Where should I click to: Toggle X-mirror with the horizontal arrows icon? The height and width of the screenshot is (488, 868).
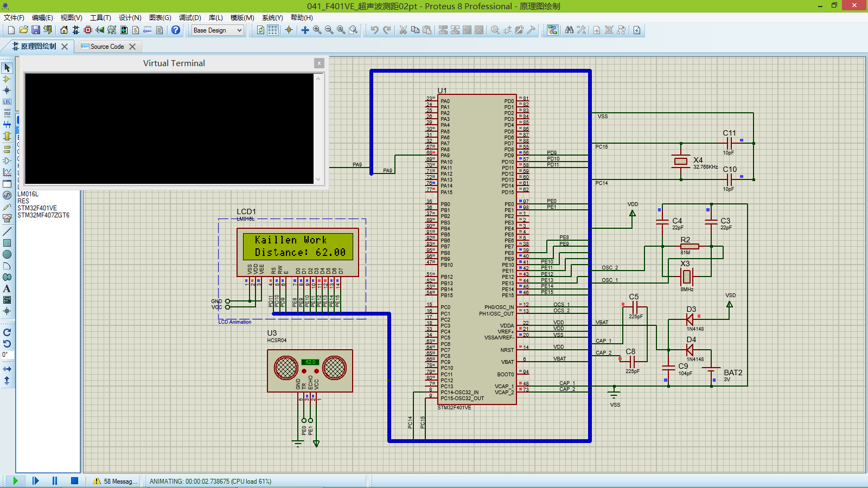point(7,368)
